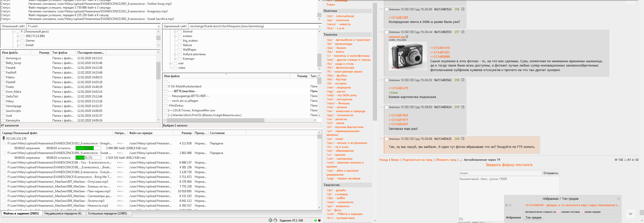Viewport: 644px width, 223px height.
Task: Click the Отправить button
Action: coord(551,173)
